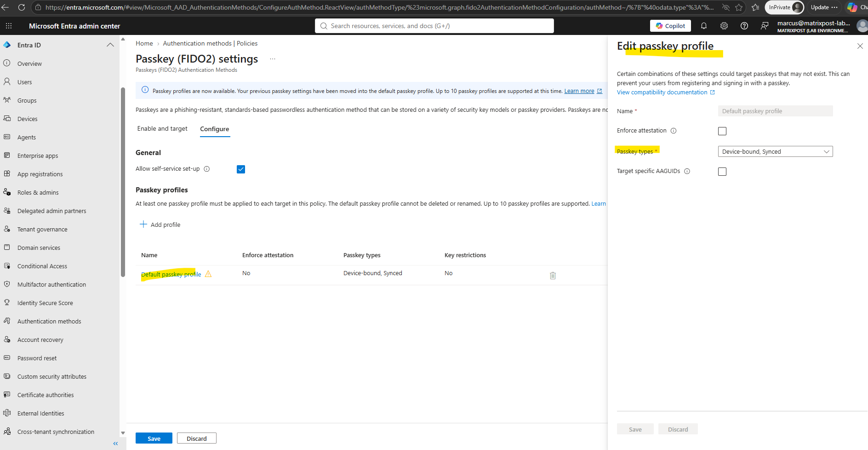Screen dimensions: 868x450
Task: Open Default passkey profile link
Action: click(x=171, y=274)
